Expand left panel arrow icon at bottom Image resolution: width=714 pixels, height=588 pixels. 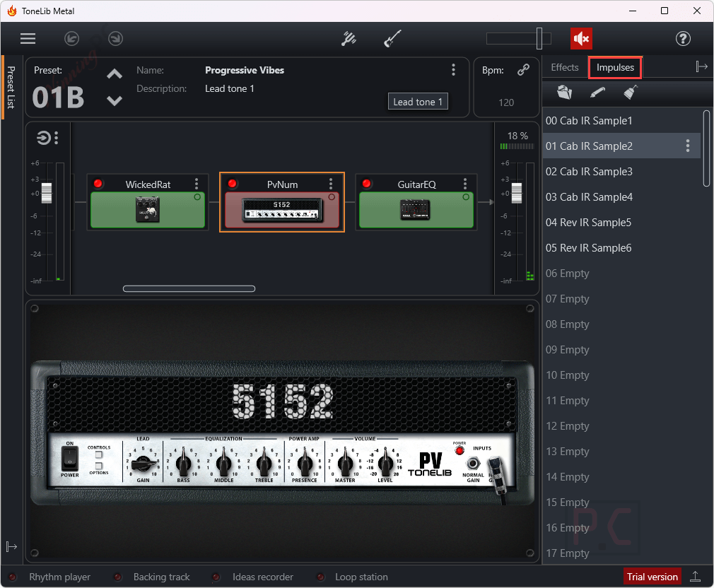pyautogui.click(x=11, y=546)
